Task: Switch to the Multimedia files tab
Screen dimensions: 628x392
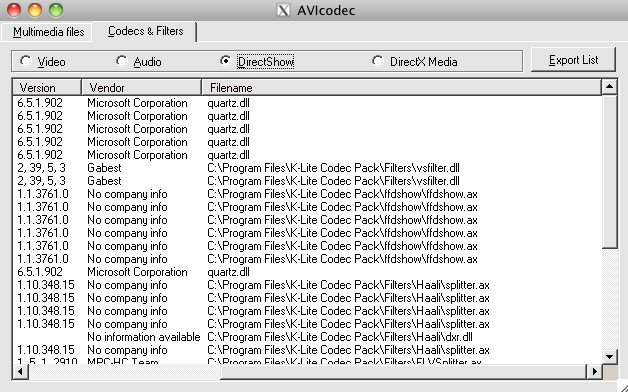Action: coord(47,32)
